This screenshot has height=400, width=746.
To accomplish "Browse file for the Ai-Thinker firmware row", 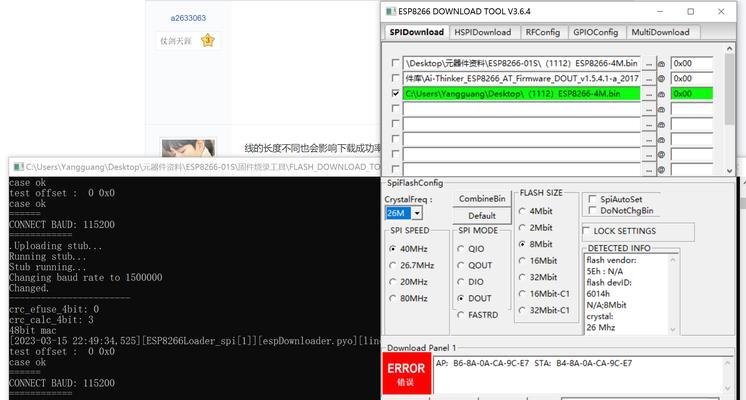I will [x=648, y=78].
